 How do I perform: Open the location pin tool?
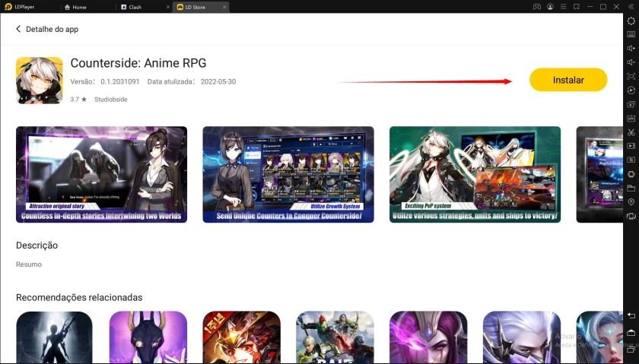[x=631, y=201]
